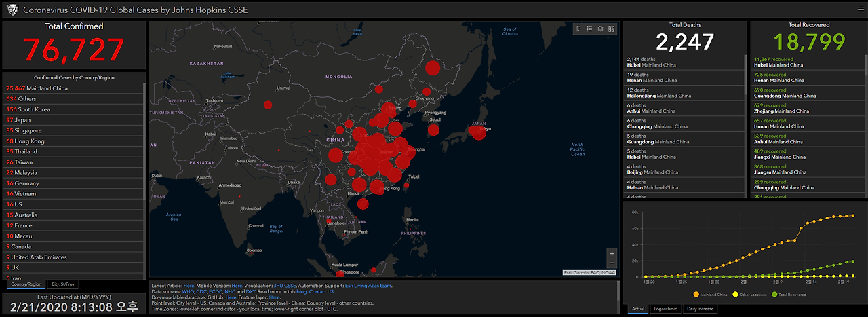Open the blog link

tap(301, 291)
